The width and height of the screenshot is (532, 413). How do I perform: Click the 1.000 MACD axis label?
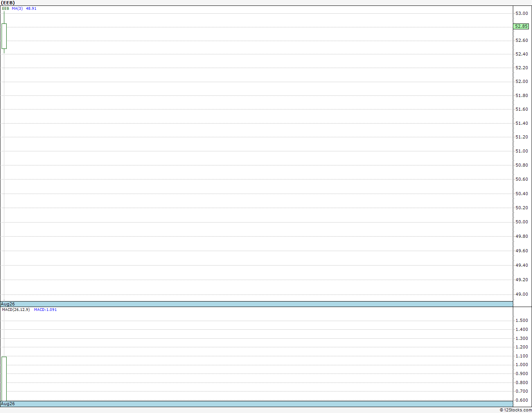[x=521, y=365]
